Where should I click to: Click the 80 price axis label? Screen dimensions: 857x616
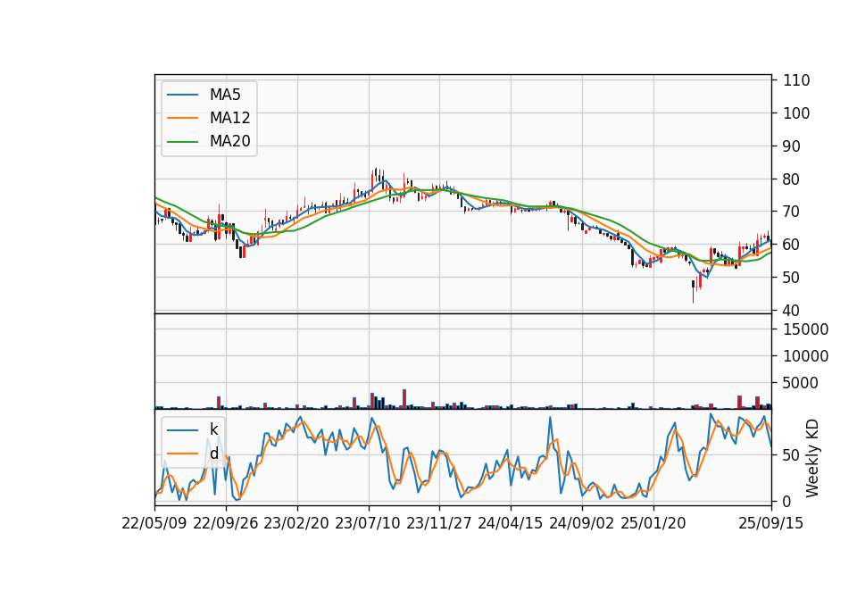[792, 179]
